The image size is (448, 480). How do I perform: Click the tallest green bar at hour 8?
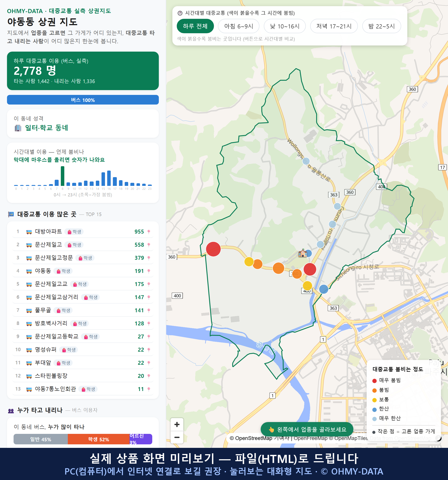pyautogui.click(x=63, y=176)
